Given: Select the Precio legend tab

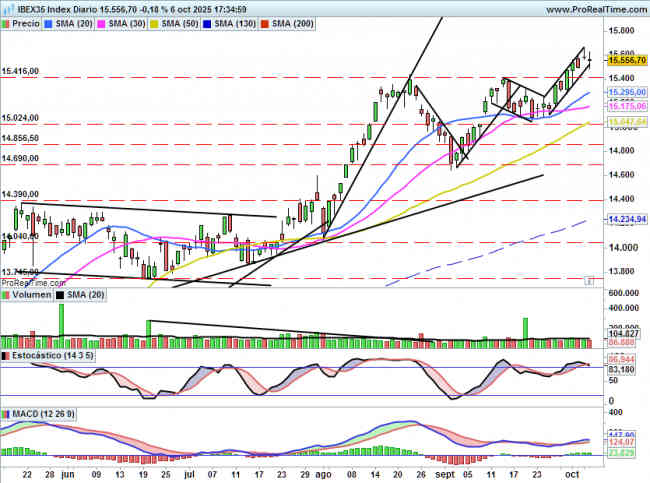Looking at the screenshot, I should pos(27,22).
